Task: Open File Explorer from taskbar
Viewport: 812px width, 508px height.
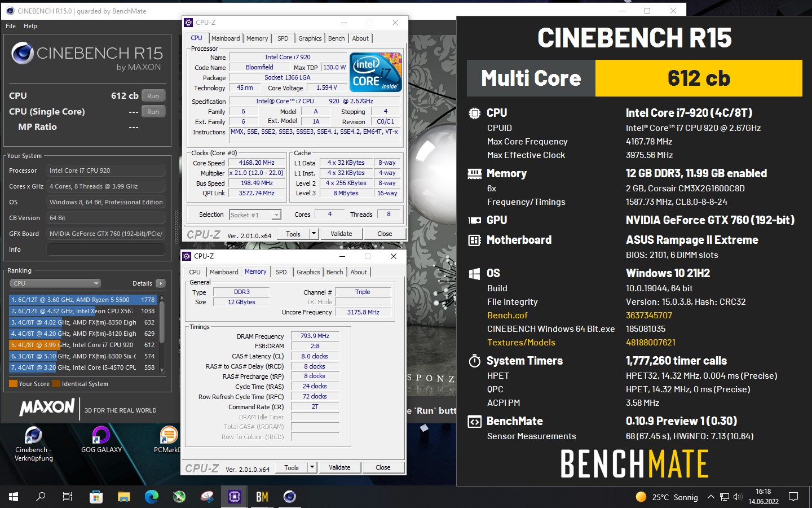Action: click(123, 497)
